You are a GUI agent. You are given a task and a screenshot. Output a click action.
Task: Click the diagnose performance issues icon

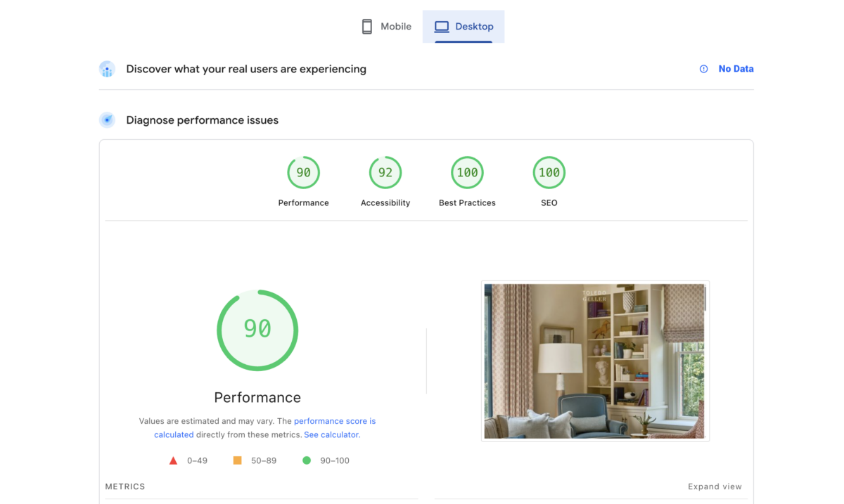[x=107, y=120]
